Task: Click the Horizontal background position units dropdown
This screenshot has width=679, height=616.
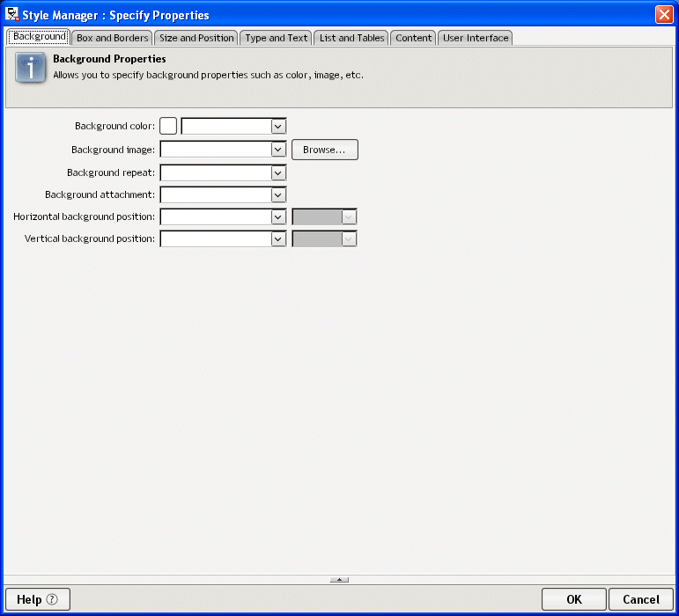Action: pyautogui.click(x=324, y=217)
